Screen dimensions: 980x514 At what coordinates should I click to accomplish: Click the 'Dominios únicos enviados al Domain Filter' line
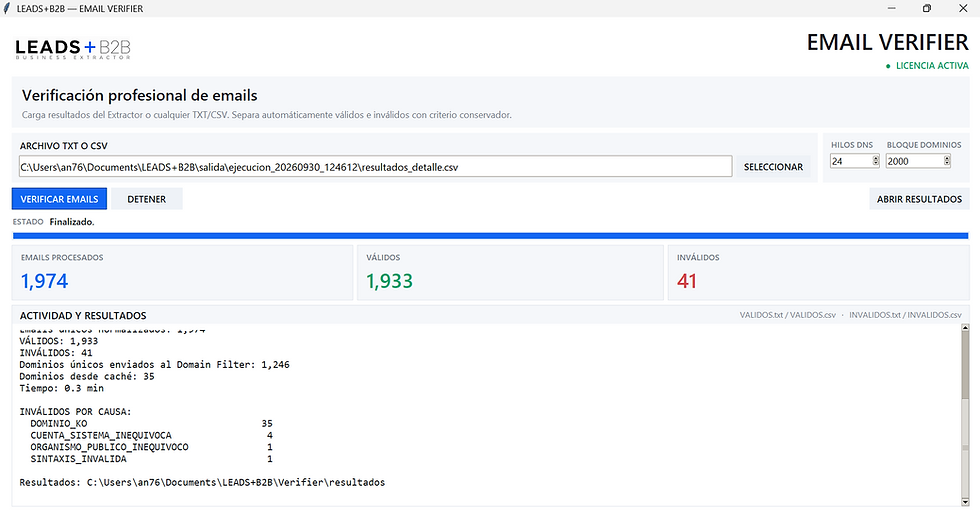click(x=154, y=365)
